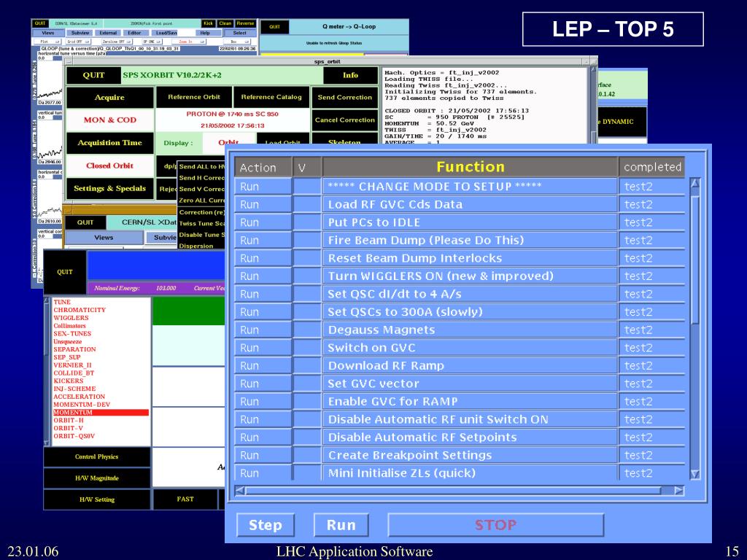The image size is (747, 560).
Task: Tick the V box for Reset Beam Dump Interlocks
Action: pyautogui.click(x=307, y=259)
